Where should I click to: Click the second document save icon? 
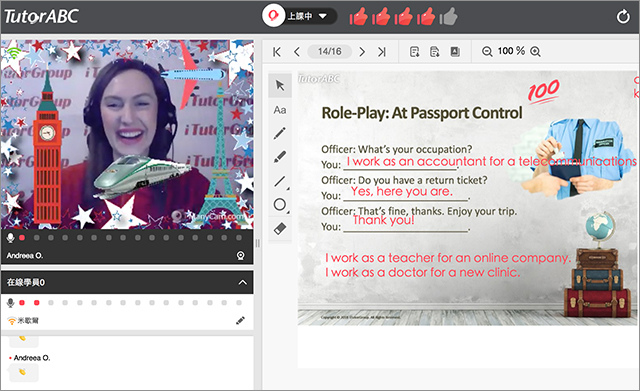tap(435, 52)
